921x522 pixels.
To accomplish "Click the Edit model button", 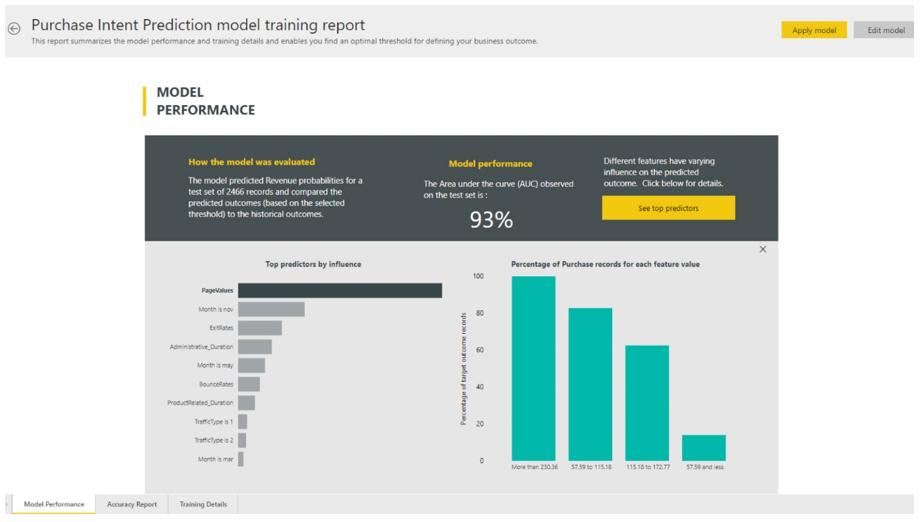I will point(885,30).
